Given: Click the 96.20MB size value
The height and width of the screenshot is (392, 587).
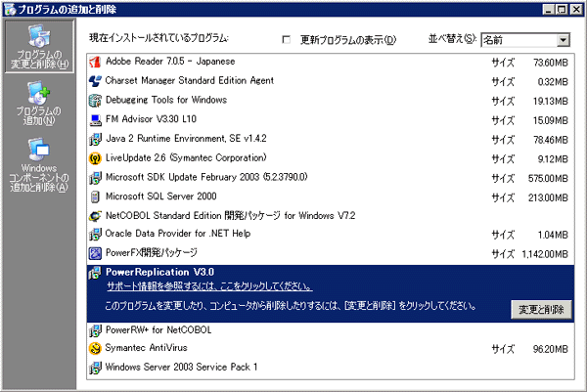Looking at the screenshot, I should pos(550,349).
